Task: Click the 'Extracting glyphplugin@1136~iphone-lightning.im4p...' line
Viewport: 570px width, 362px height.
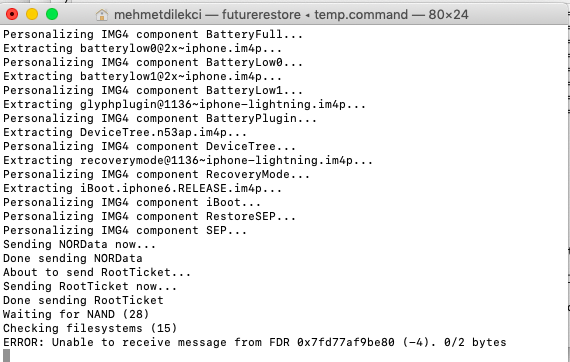Action: click(x=184, y=104)
